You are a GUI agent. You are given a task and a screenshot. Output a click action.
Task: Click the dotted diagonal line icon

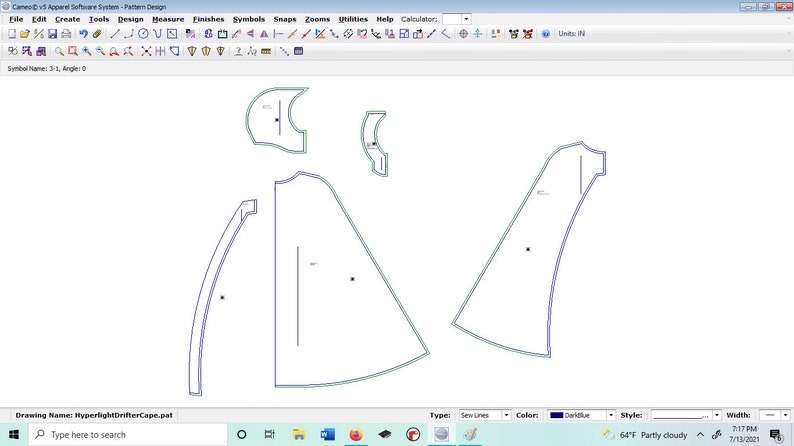[285, 51]
